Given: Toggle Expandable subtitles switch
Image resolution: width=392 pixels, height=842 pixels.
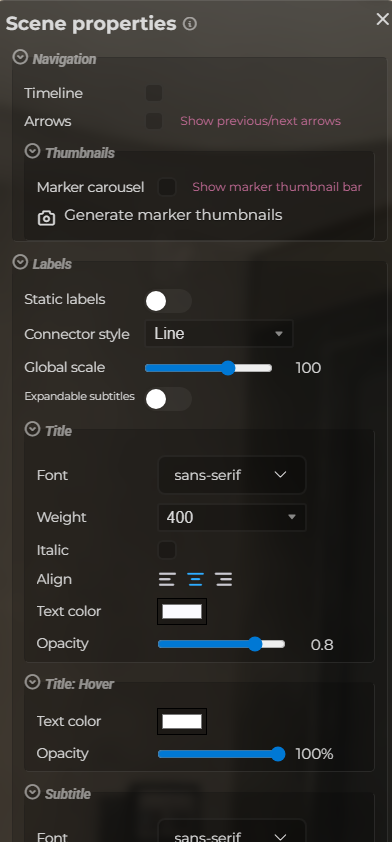Looking at the screenshot, I should point(168,398).
